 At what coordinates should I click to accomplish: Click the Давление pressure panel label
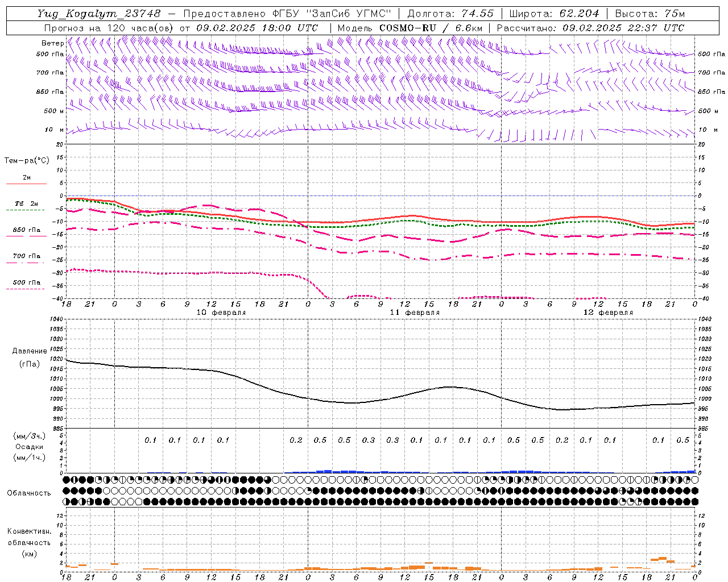(30, 351)
